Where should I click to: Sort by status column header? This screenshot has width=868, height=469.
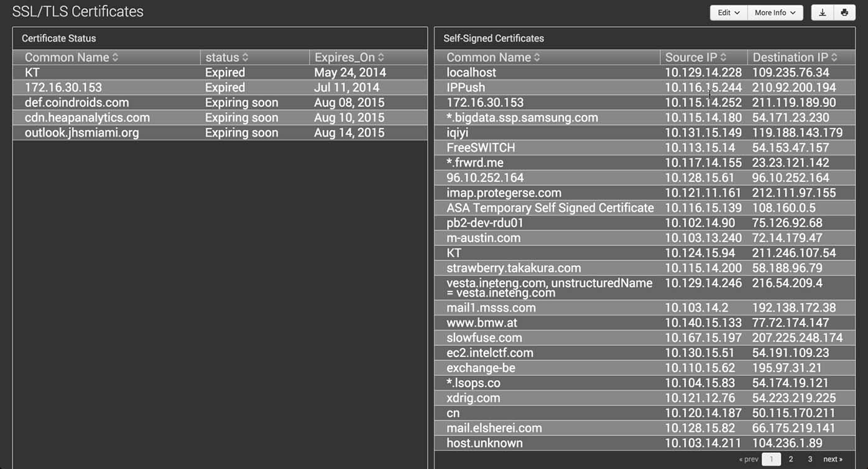pyautogui.click(x=226, y=57)
